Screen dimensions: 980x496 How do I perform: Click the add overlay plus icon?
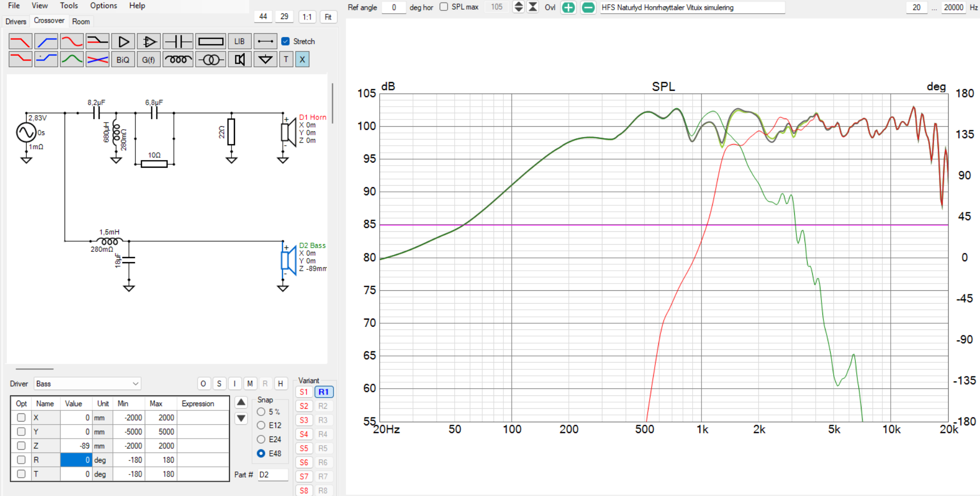click(x=568, y=8)
